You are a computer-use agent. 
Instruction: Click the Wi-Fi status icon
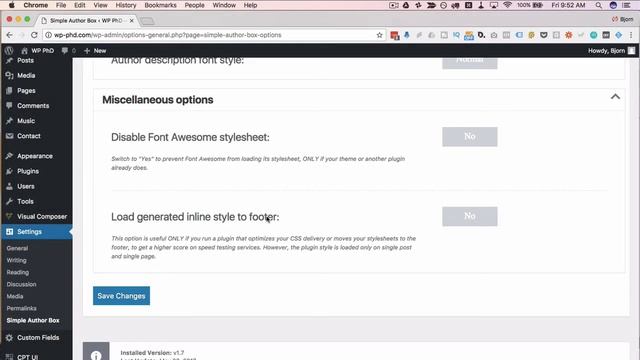(x=507, y=5)
